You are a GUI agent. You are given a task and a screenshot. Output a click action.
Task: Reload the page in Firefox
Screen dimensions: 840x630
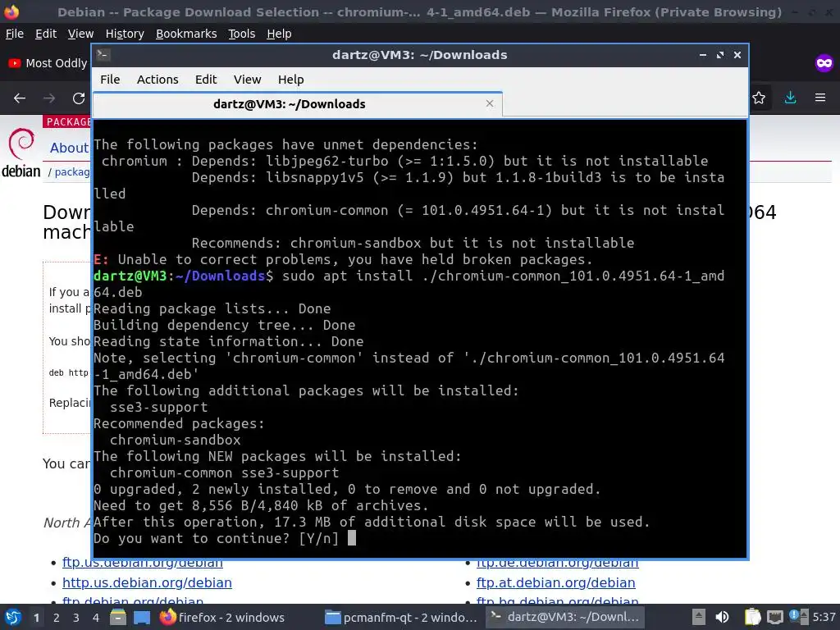coord(79,98)
